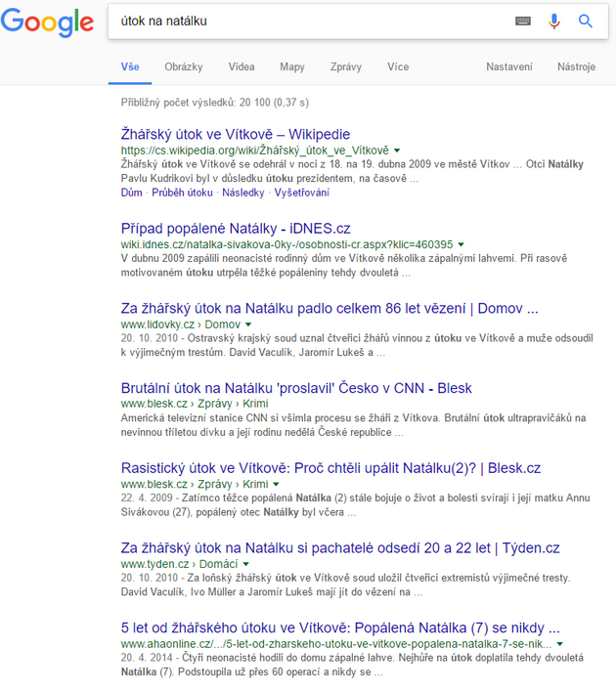Click the wiki.idnes.cz URL text
The width and height of the screenshot is (616, 692).
tap(287, 244)
